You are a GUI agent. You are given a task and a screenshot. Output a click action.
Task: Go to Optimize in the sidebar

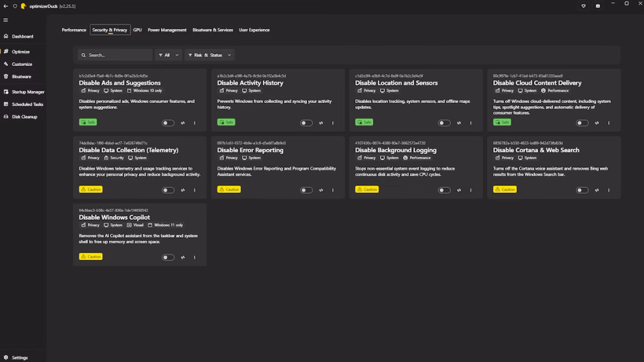tap(21, 52)
